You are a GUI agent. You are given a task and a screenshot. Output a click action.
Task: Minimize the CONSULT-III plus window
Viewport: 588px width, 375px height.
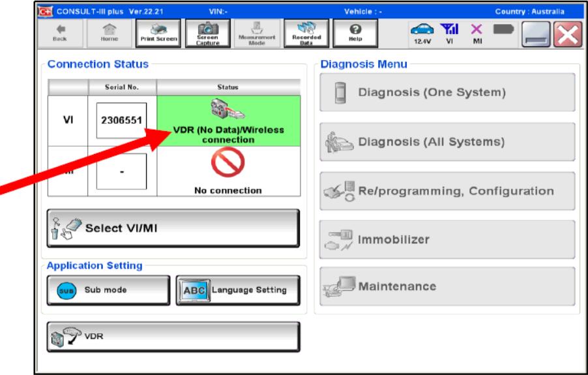(536, 34)
